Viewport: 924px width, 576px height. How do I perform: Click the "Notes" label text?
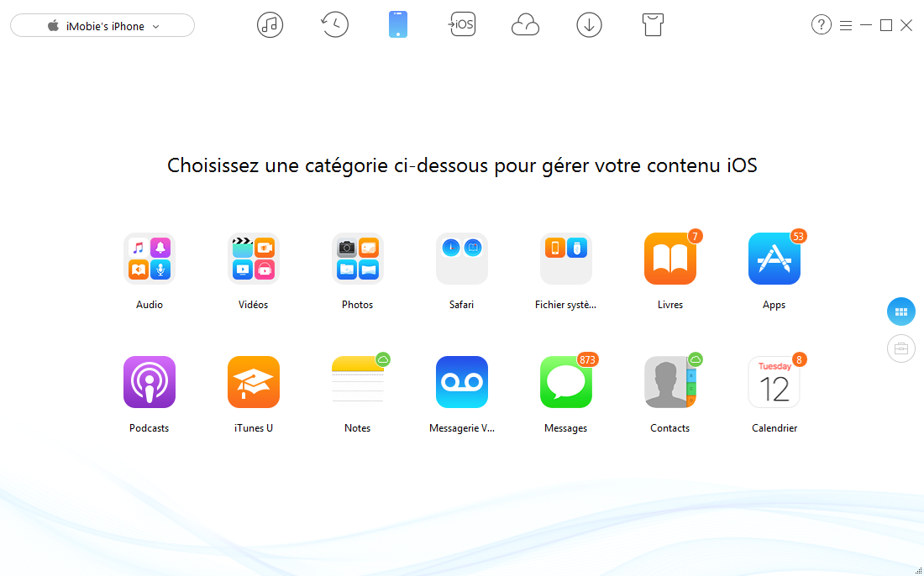click(x=358, y=428)
